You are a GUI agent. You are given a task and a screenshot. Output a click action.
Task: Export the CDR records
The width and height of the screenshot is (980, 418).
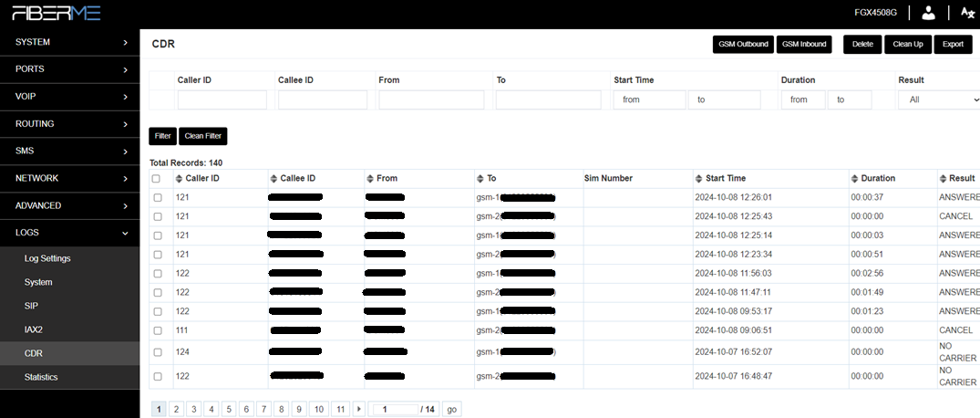(x=954, y=45)
